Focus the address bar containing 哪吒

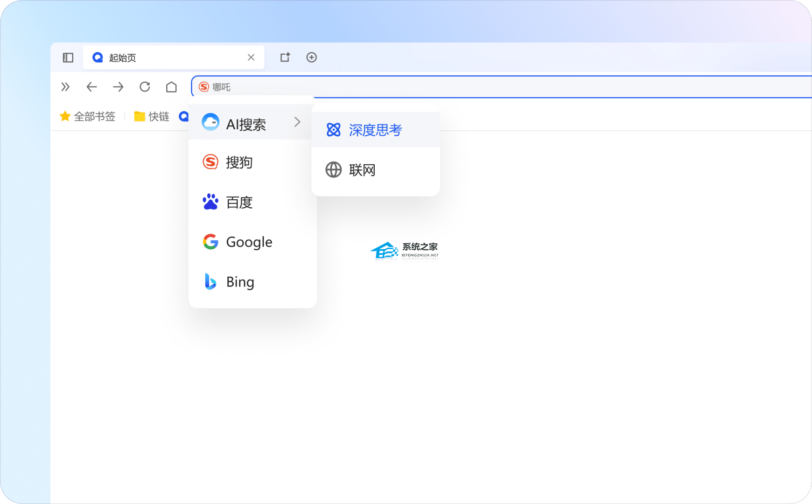tap(502, 87)
